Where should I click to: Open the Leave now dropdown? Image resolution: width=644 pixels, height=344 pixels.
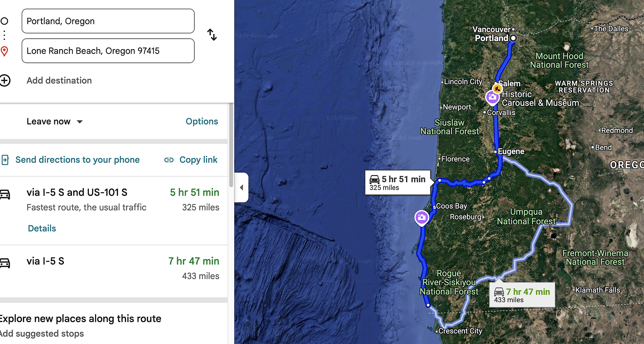pos(54,122)
